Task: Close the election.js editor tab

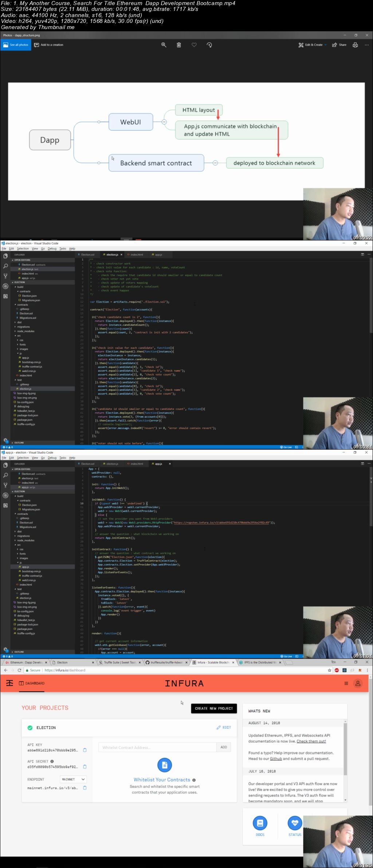Action: (x=121, y=255)
